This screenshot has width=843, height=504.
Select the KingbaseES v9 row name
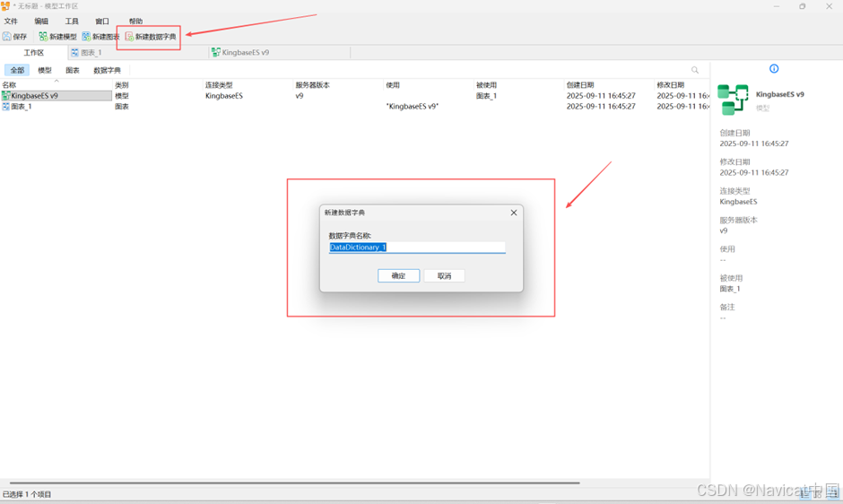34,96
